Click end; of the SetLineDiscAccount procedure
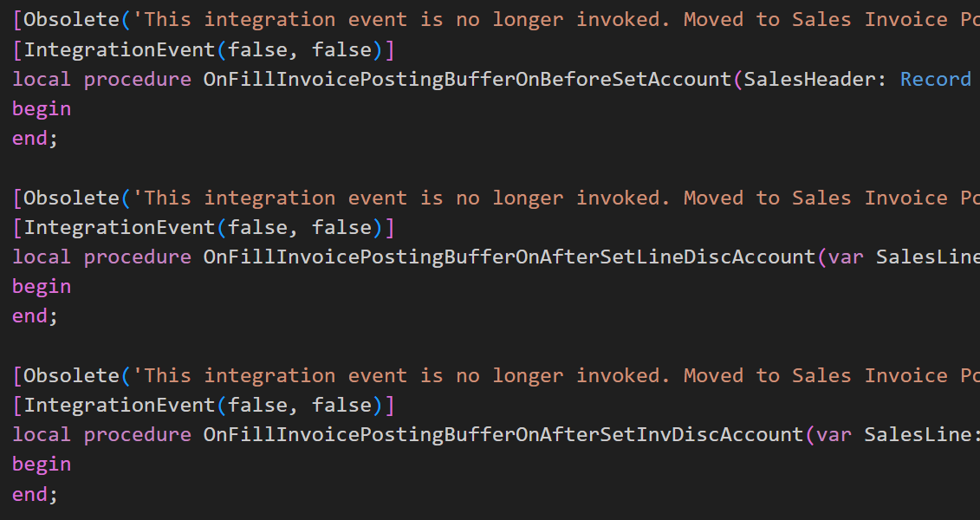Screen dimensions: 980x520 point(35,316)
